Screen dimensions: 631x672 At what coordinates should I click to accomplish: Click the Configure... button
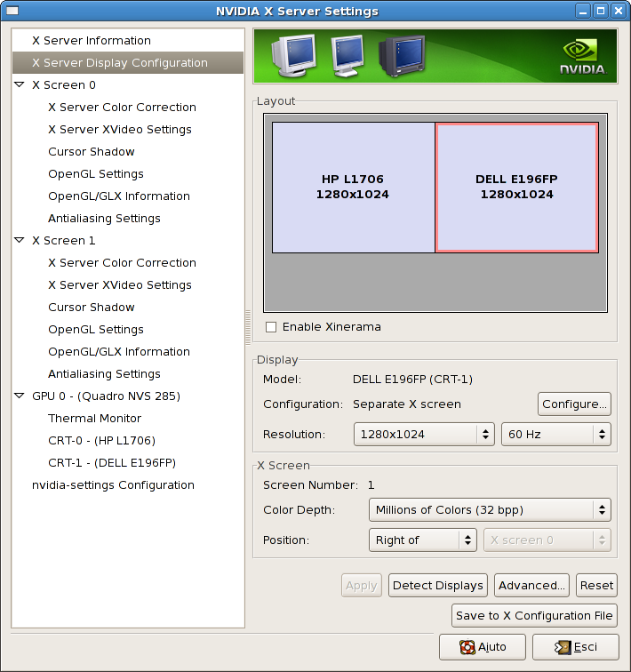tap(574, 404)
